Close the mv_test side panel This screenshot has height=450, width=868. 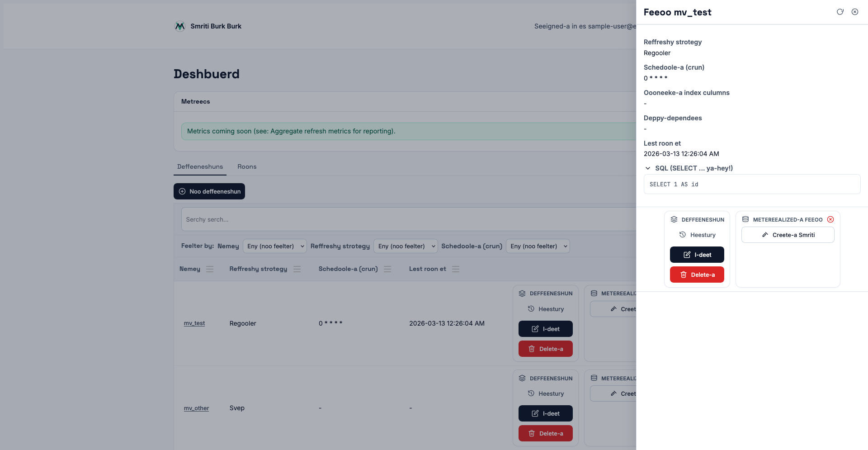tap(855, 12)
